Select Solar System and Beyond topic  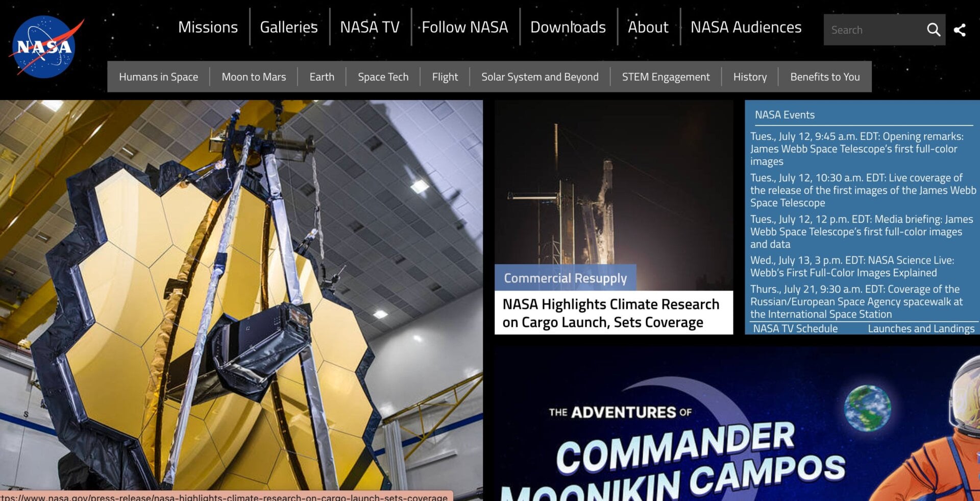point(540,77)
